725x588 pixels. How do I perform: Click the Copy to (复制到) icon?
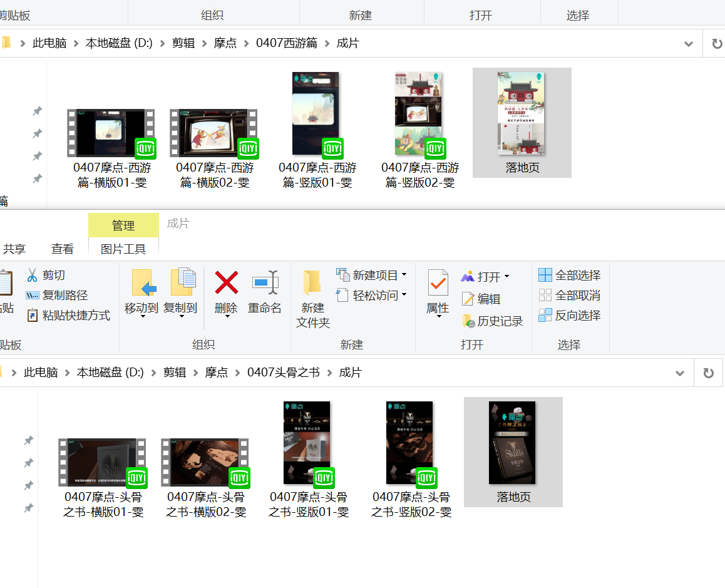click(x=183, y=281)
